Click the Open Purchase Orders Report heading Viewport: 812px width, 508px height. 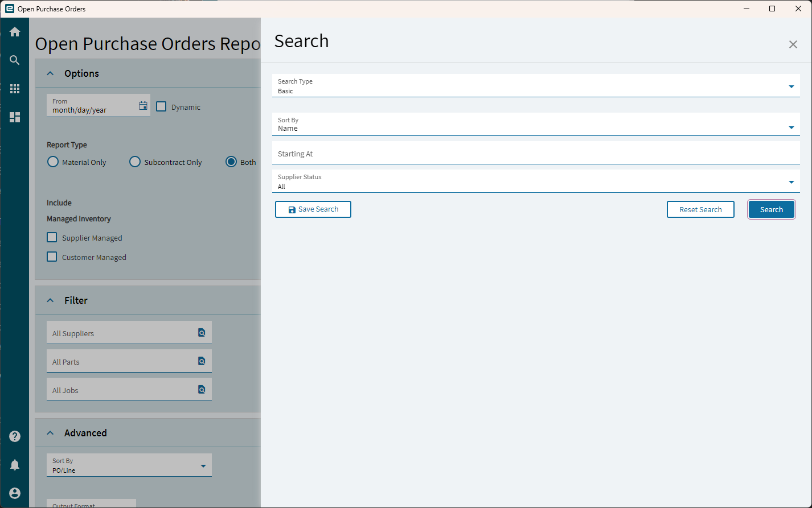(x=147, y=44)
